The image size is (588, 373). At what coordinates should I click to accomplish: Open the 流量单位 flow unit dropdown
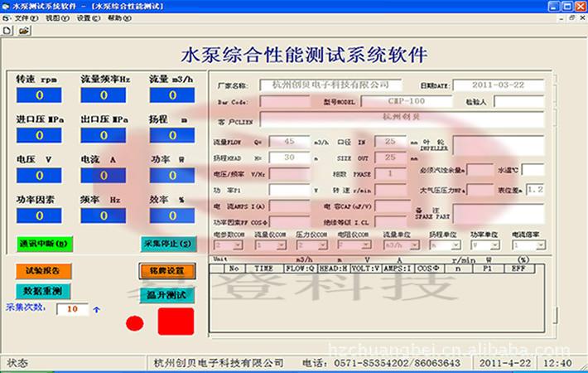coord(414,245)
